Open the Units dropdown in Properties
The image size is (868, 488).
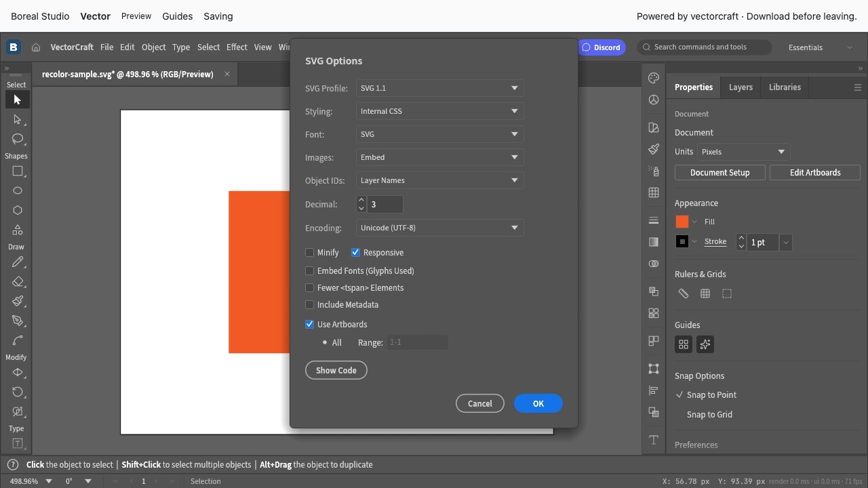pyautogui.click(x=744, y=152)
